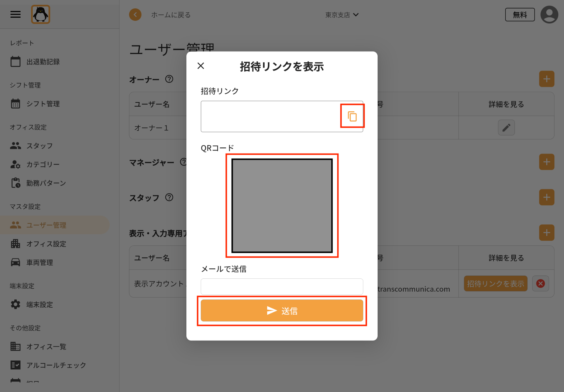Click the person-gear icon beside カテゴリー
Image resolution: width=564 pixels, height=392 pixels.
[x=15, y=164]
